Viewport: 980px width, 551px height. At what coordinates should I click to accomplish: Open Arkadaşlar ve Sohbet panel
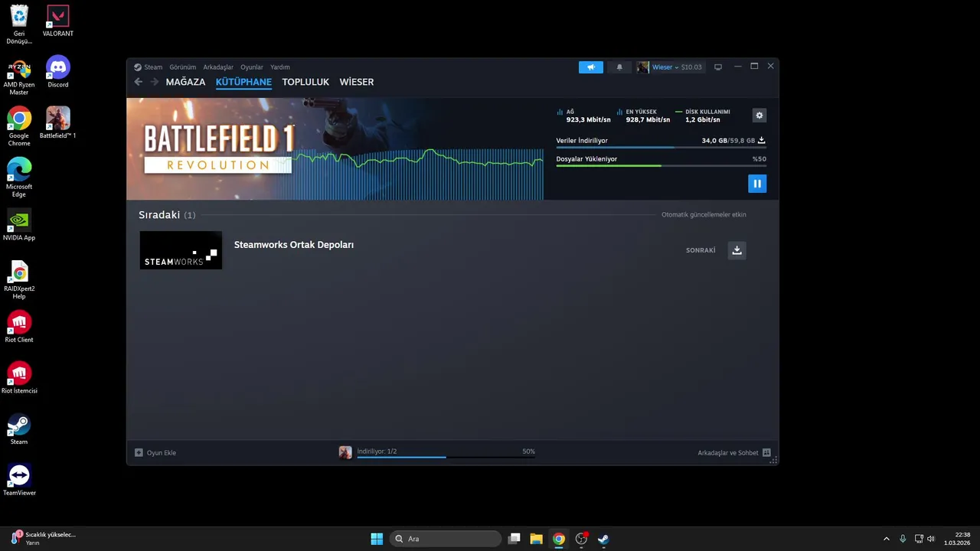tap(734, 453)
